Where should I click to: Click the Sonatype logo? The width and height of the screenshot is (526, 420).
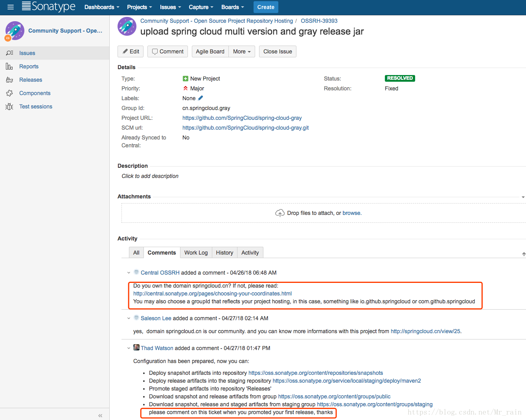(x=49, y=7)
